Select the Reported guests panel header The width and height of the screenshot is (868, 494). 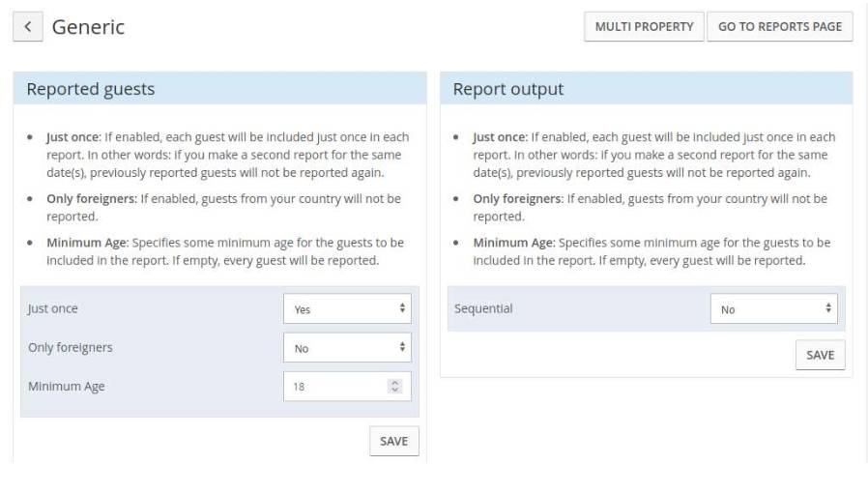point(219,89)
